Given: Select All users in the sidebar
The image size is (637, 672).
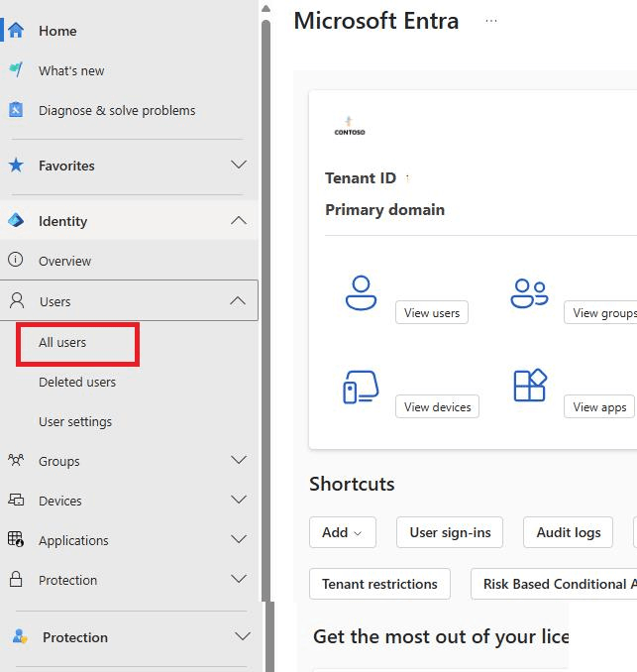Looking at the screenshot, I should pos(62,342).
